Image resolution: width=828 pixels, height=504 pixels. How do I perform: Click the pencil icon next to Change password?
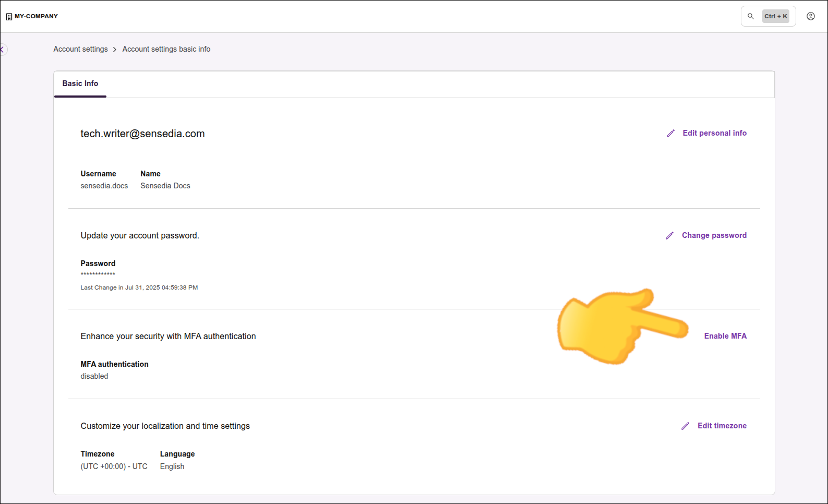tap(669, 236)
